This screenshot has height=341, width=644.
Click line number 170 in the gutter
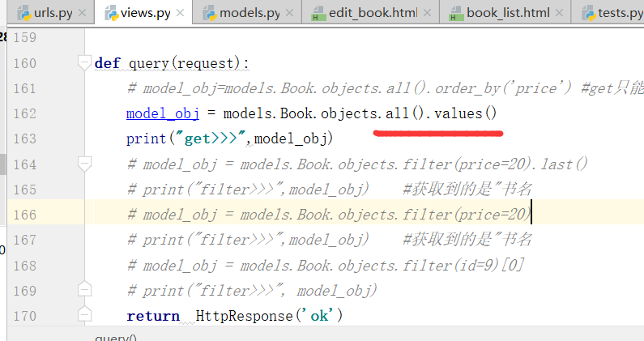point(24,316)
